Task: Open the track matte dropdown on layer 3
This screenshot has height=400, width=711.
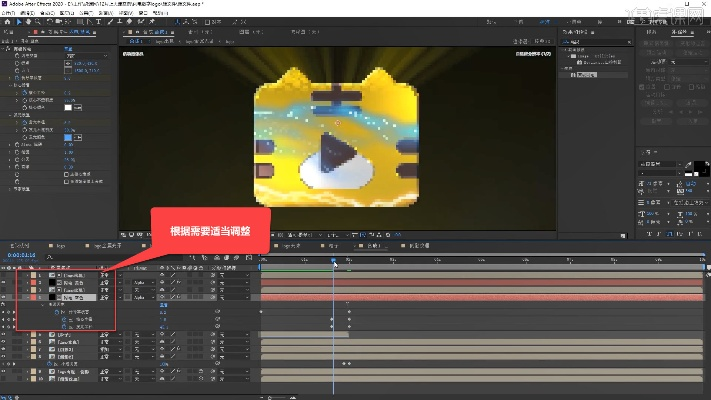Action: (x=144, y=290)
